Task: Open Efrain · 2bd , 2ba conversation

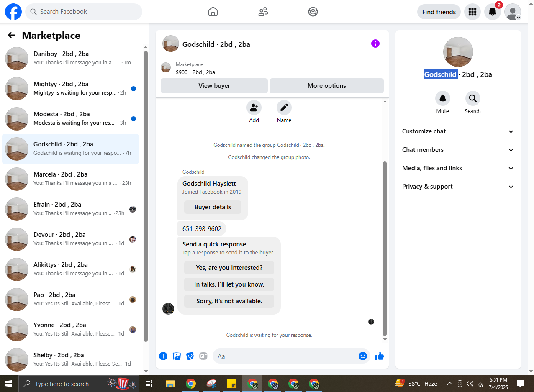Action: point(71,209)
